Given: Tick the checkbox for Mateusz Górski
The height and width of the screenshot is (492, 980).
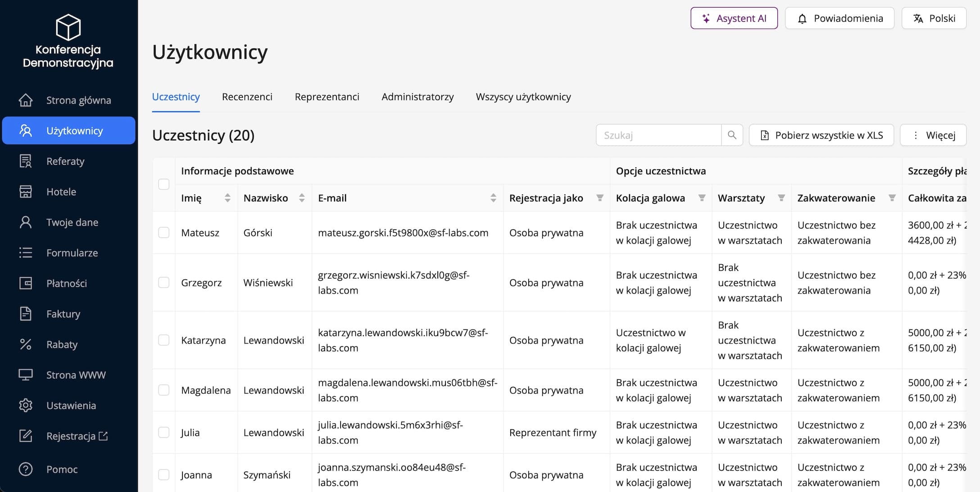Looking at the screenshot, I should coord(164,233).
